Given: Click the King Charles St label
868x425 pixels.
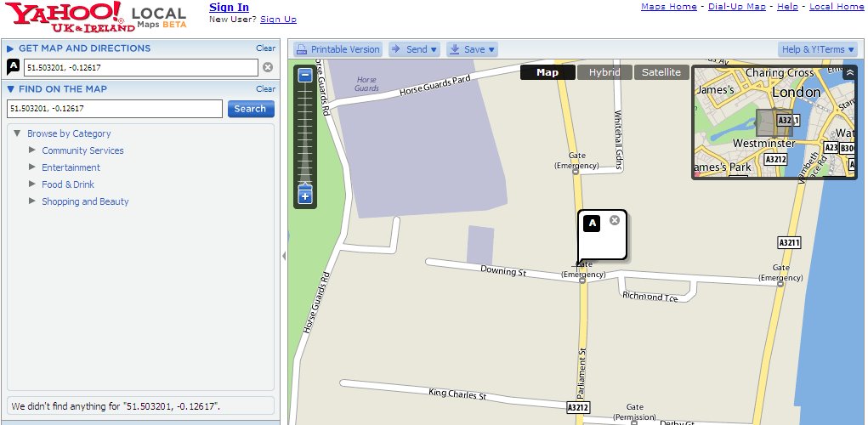Looking at the screenshot, I should 457,394.
